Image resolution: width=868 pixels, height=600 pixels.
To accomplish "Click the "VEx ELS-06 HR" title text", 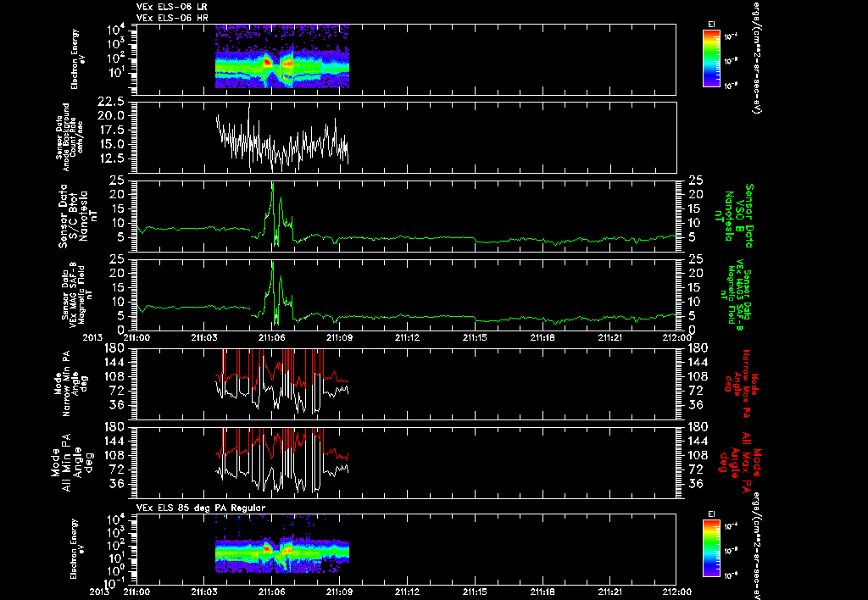I will (171, 19).
